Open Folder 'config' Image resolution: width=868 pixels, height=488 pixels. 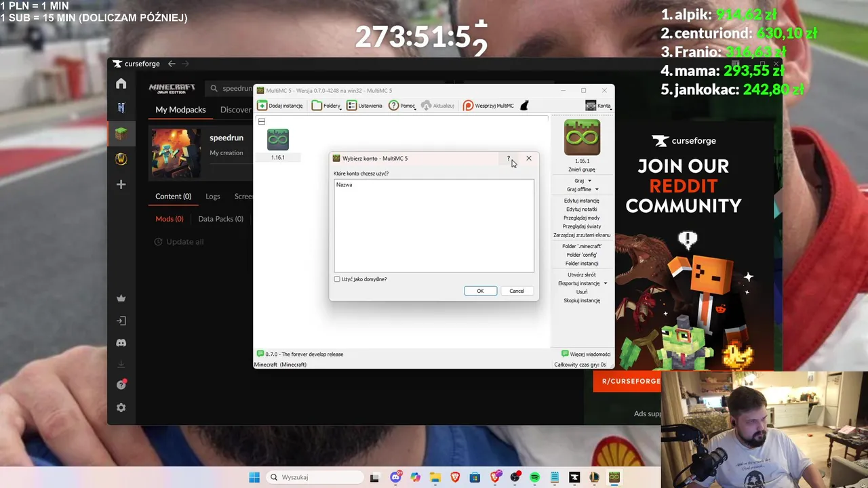582,255
